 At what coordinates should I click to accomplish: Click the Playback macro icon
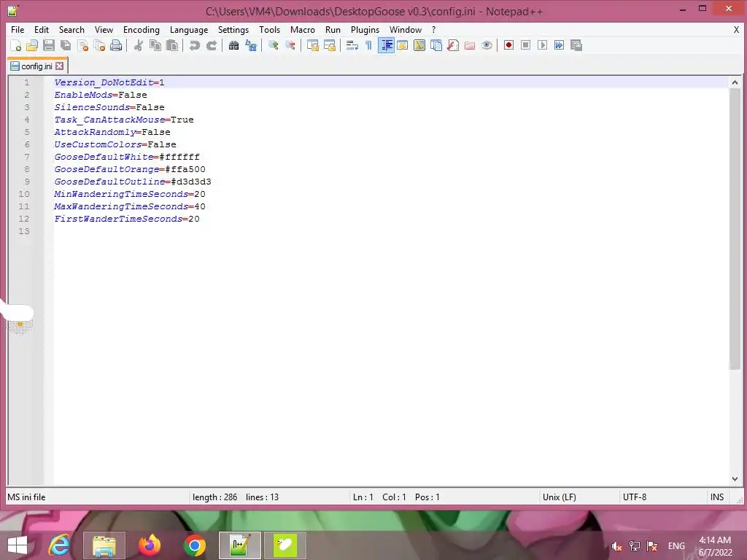(542, 45)
